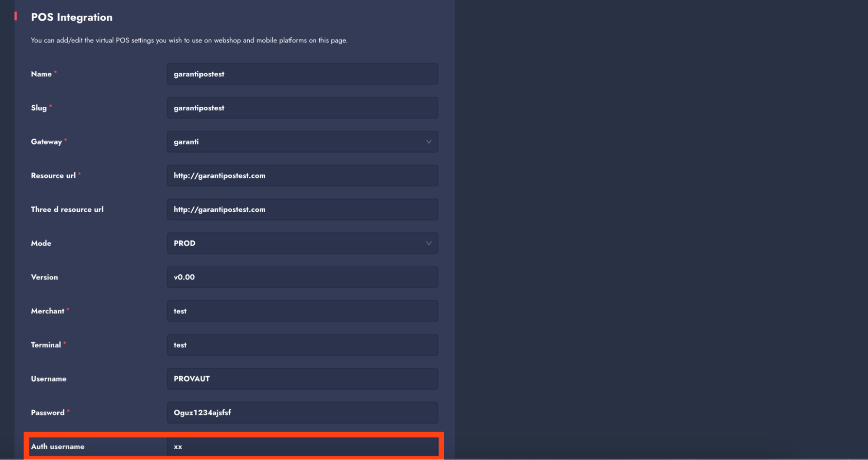This screenshot has width=868, height=460.
Task: Click the Auth username label
Action: click(58, 447)
